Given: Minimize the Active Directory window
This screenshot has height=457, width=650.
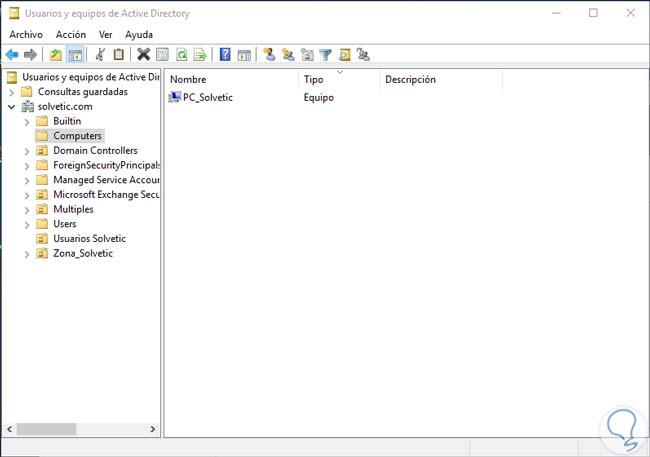Looking at the screenshot, I should [556, 13].
